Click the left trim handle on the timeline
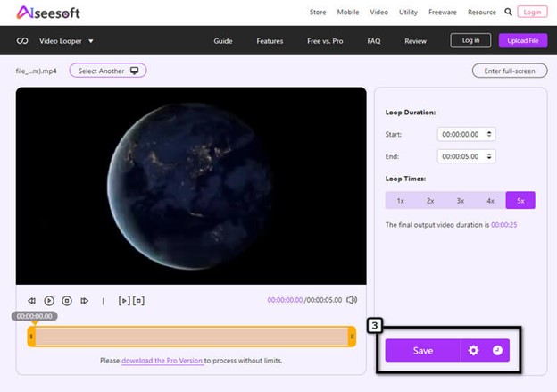Viewport: 557px width, 392px height. coord(31,337)
